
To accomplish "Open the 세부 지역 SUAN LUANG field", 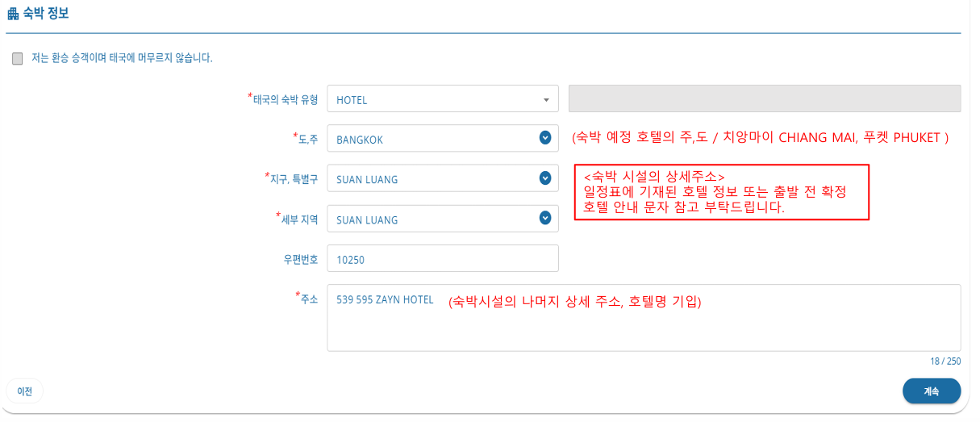I will click(443, 219).
